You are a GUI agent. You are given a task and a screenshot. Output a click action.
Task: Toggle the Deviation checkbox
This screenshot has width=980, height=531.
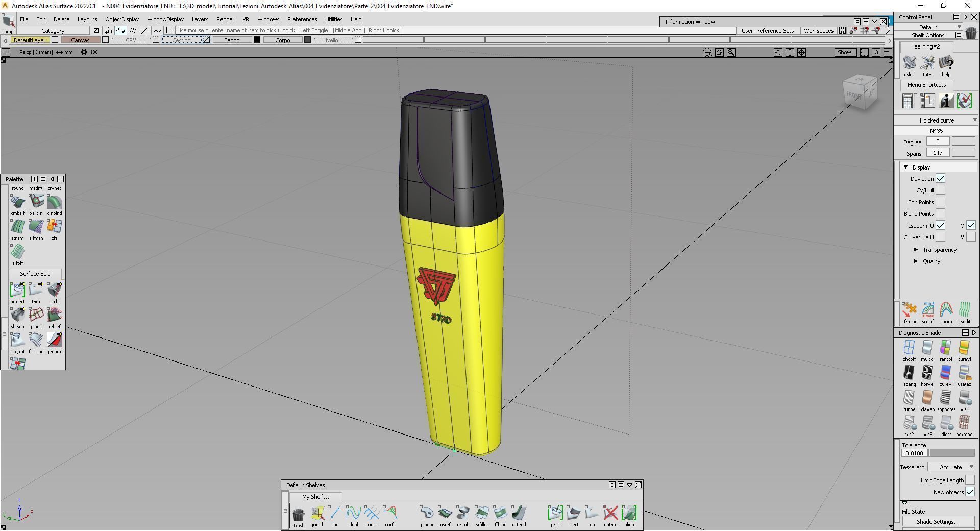940,179
